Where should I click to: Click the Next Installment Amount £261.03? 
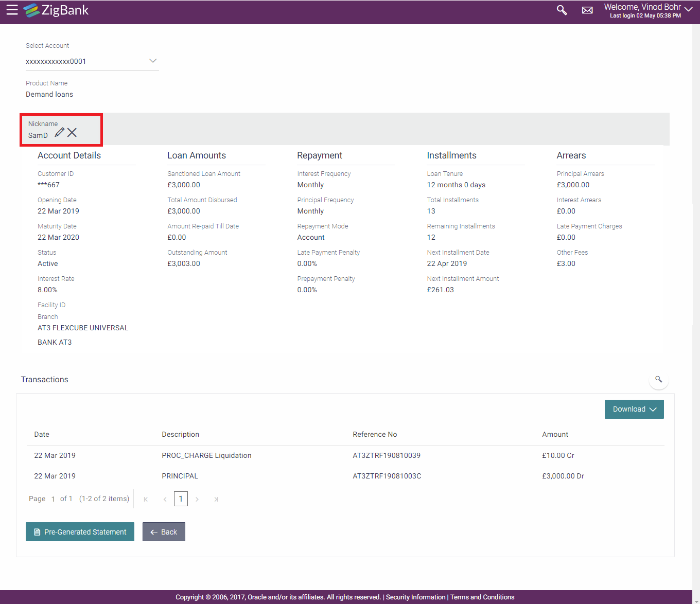[x=440, y=290]
